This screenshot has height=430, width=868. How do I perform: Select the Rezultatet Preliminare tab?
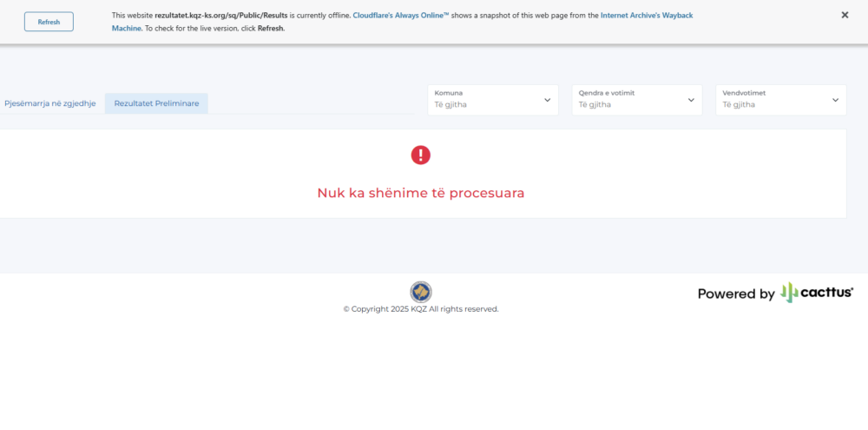click(156, 103)
